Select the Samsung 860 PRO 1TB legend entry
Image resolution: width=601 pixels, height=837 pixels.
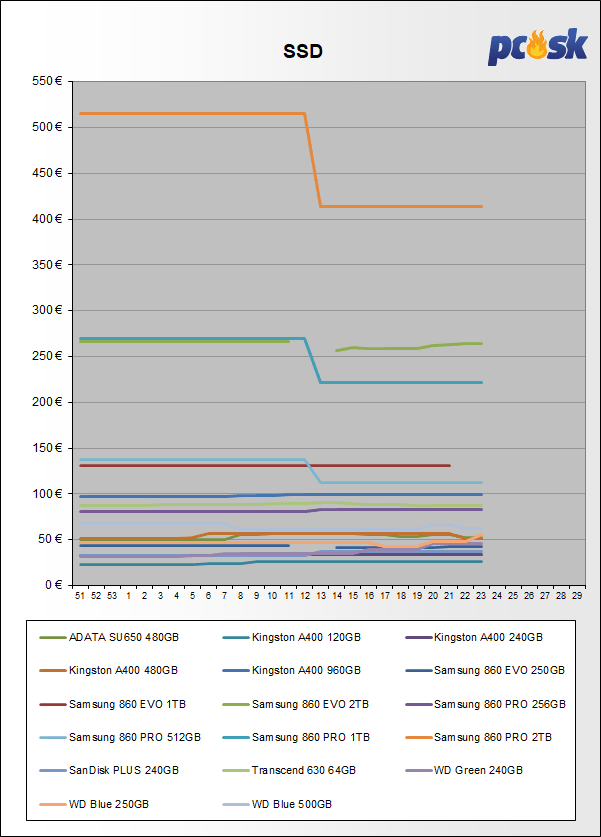tap(296, 738)
